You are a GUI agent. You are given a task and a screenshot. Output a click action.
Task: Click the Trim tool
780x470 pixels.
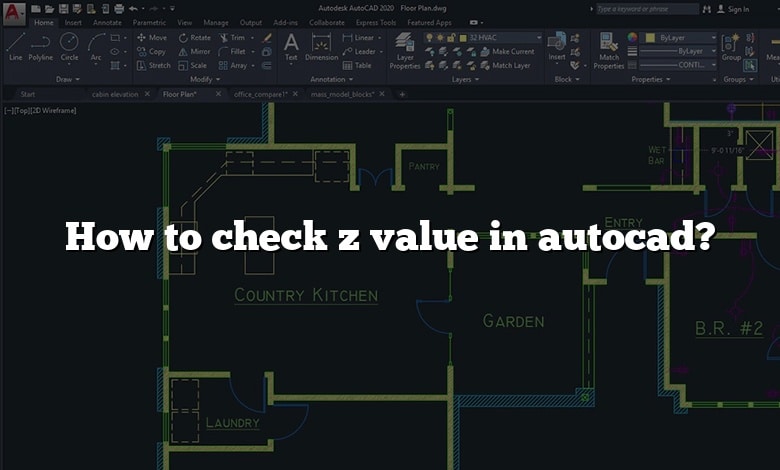(x=232, y=37)
